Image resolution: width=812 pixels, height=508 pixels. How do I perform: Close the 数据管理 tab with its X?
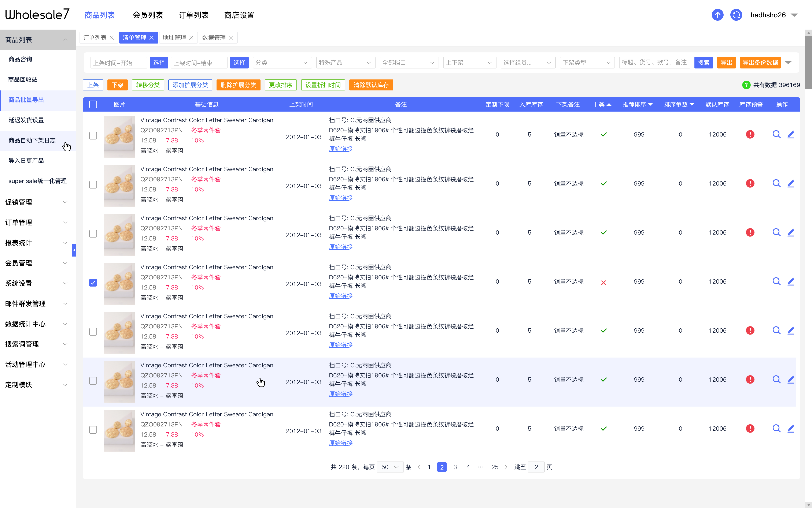click(231, 38)
